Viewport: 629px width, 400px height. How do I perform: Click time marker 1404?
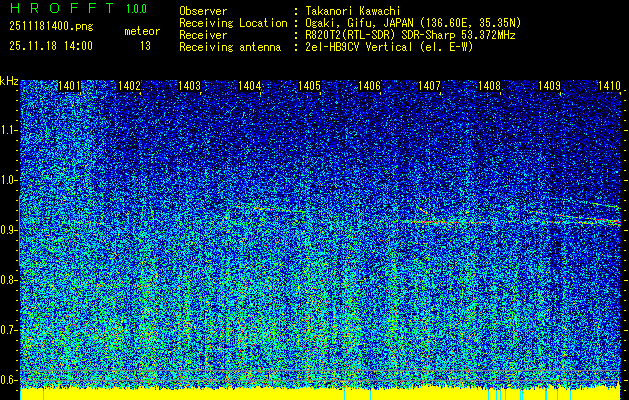250,86
